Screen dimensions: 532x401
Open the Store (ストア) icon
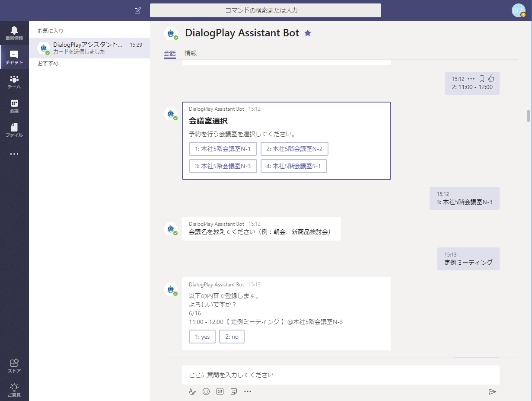(x=14, y=366)
